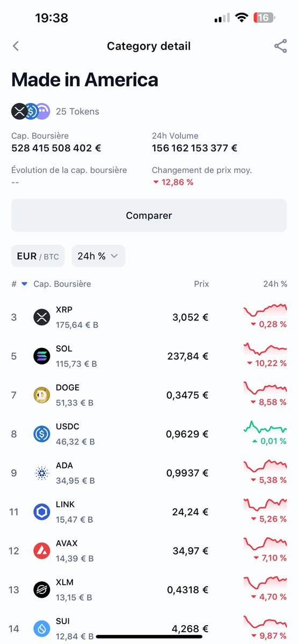Sort by the Cap. Boursière column header
Screen dimensions: 298x644
(62, 284)
